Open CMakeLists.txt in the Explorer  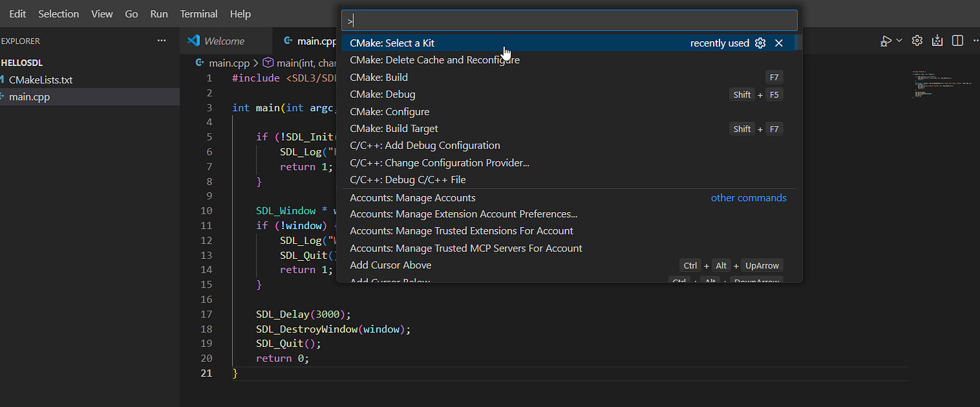click(40, 80)
